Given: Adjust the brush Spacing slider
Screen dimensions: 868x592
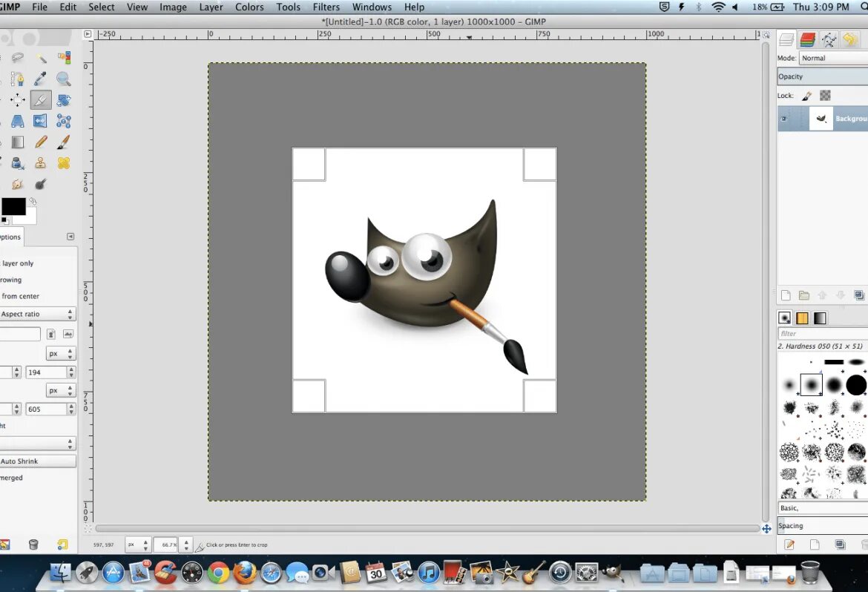Looking at the screenshot, I should (823, 525).
